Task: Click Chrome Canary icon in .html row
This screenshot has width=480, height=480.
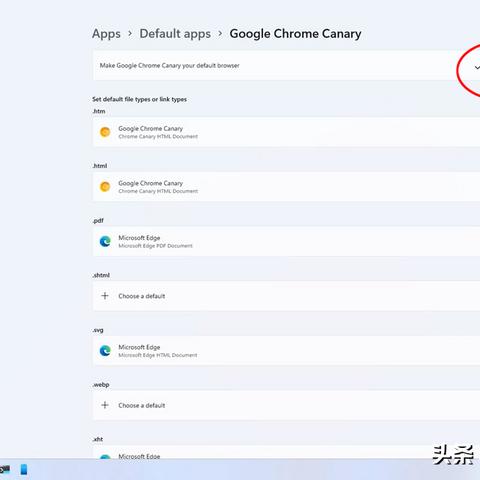Action: (105, 187)
